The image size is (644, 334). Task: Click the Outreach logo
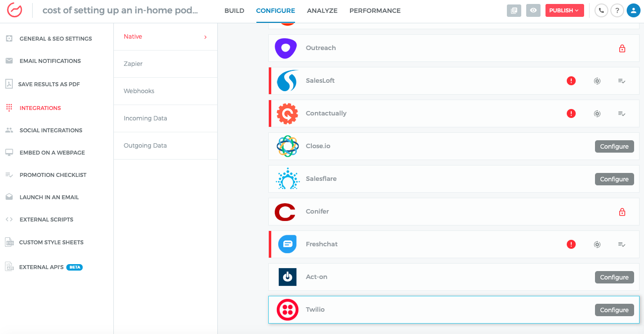286,48
